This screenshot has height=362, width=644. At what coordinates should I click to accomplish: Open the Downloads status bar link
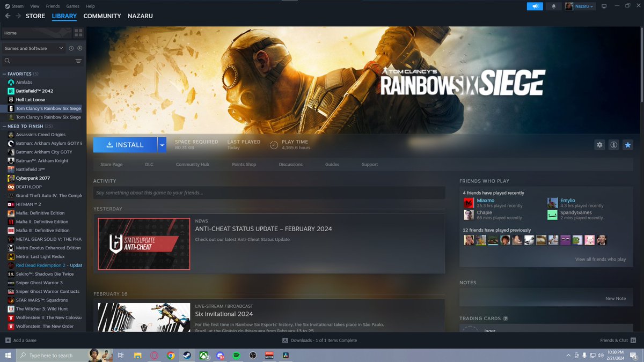pyautogui.click(x=319, y=341)
